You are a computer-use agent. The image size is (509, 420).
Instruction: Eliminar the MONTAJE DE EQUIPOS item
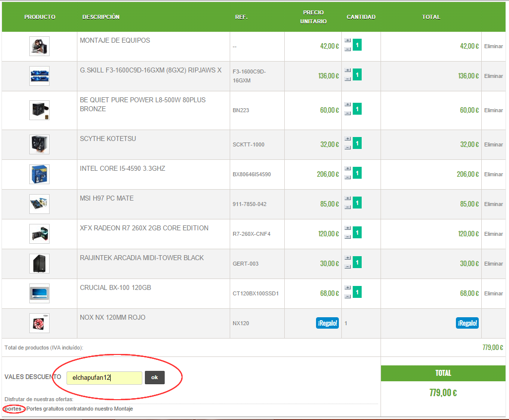tap(494, 47)
